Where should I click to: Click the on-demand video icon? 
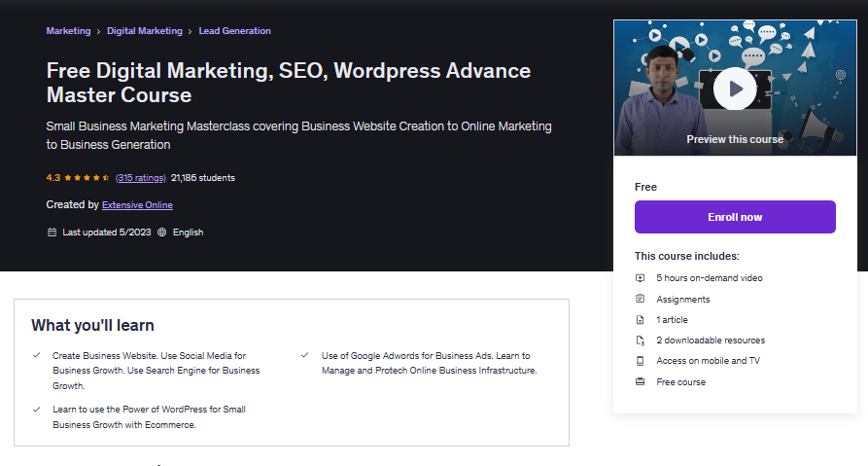640,278
